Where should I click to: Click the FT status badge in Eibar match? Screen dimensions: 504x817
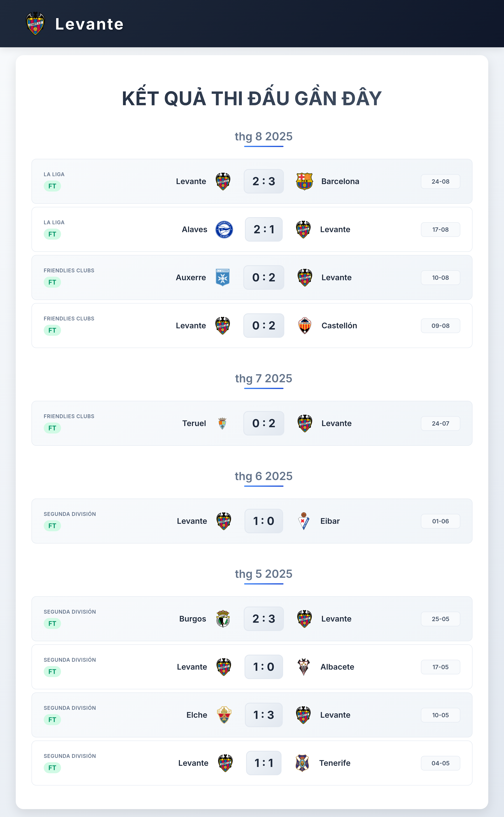coord(52,525)
